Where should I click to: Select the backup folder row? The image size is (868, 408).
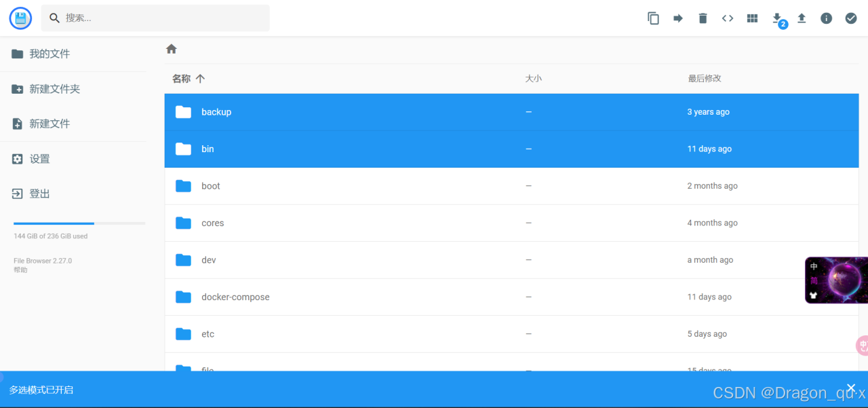[511, 112]
